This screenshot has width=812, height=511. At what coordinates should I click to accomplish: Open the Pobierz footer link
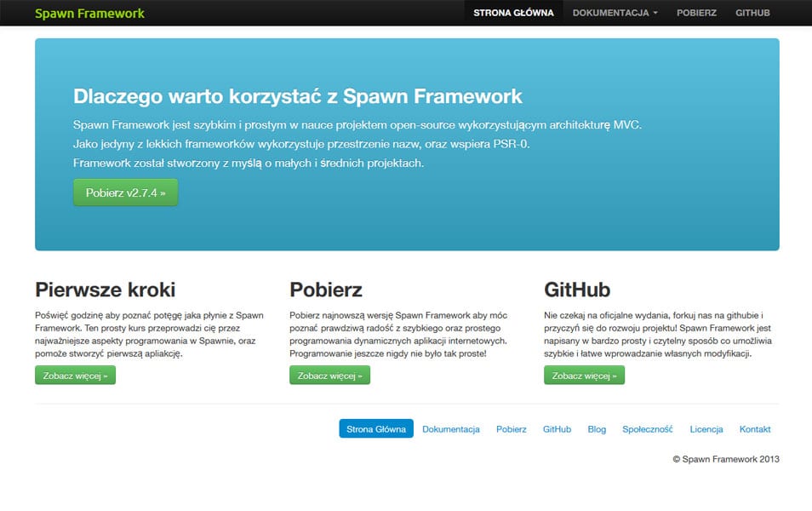point(512,428)
